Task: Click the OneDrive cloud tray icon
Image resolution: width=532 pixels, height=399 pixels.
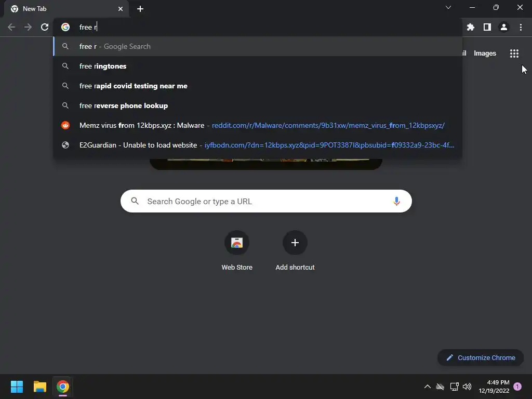Action: pyautogui.click(x=440, y=387)
